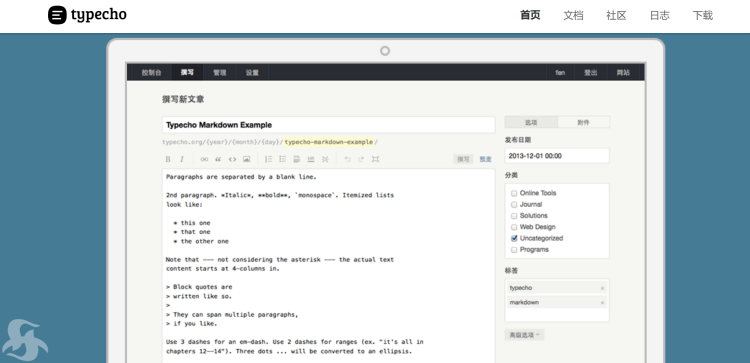Viewport: 750px width, 363px height.
Task: Switch to the 选项 options tab
Action: pyautogui.click(x=531, y=122)
